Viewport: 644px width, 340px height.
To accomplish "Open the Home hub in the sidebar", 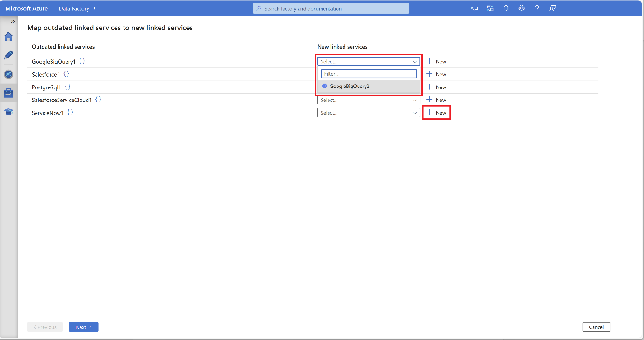I will click(8, 36).
